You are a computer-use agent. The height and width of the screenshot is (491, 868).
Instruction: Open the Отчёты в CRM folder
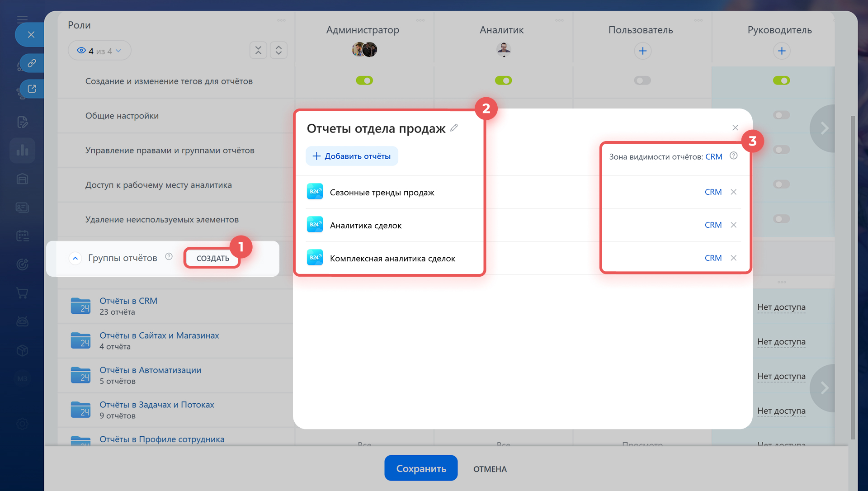128,301
